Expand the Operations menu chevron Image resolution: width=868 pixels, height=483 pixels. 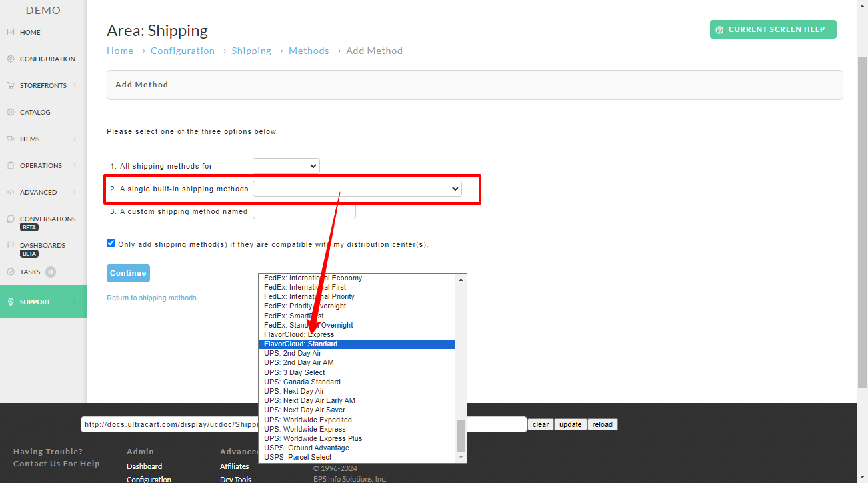pyautogui.click(x=75, y=165)
